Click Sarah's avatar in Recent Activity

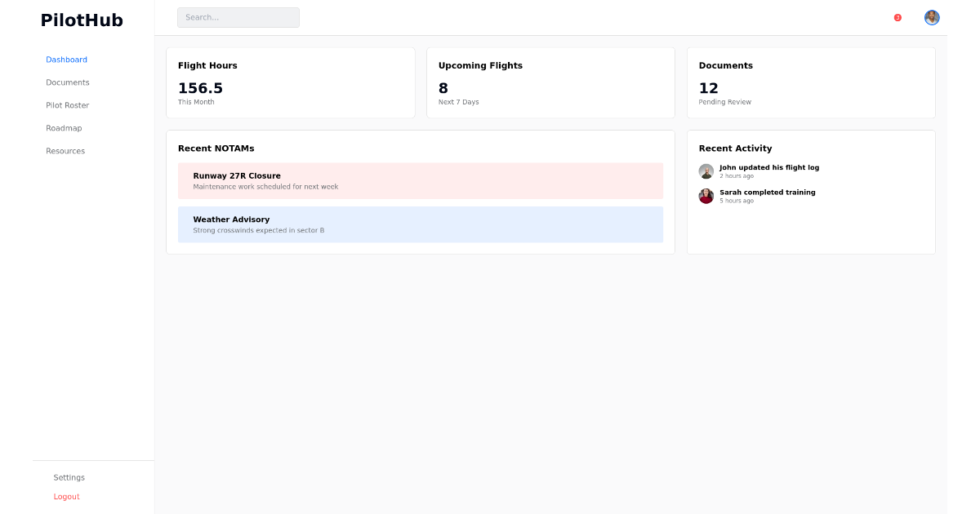click(x=706, y=196)
